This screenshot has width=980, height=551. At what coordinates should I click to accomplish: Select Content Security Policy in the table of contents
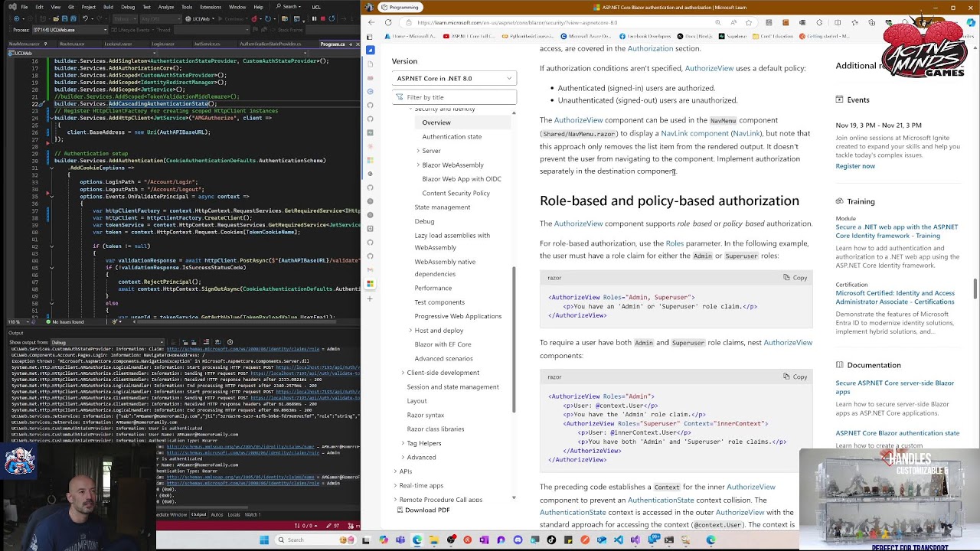(x=456, y=193)
